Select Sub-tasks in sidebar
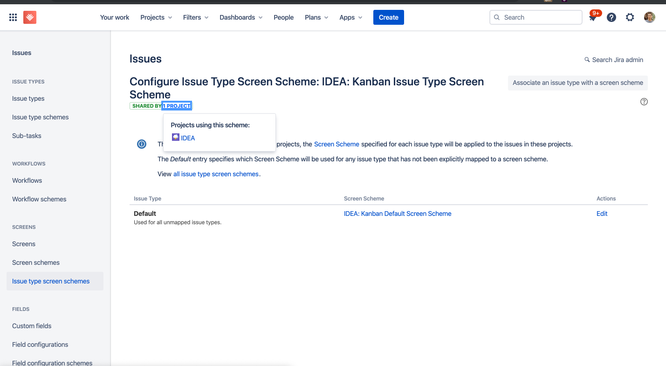Viewport: 666px width, 366px height. click(x=27, y=136)
